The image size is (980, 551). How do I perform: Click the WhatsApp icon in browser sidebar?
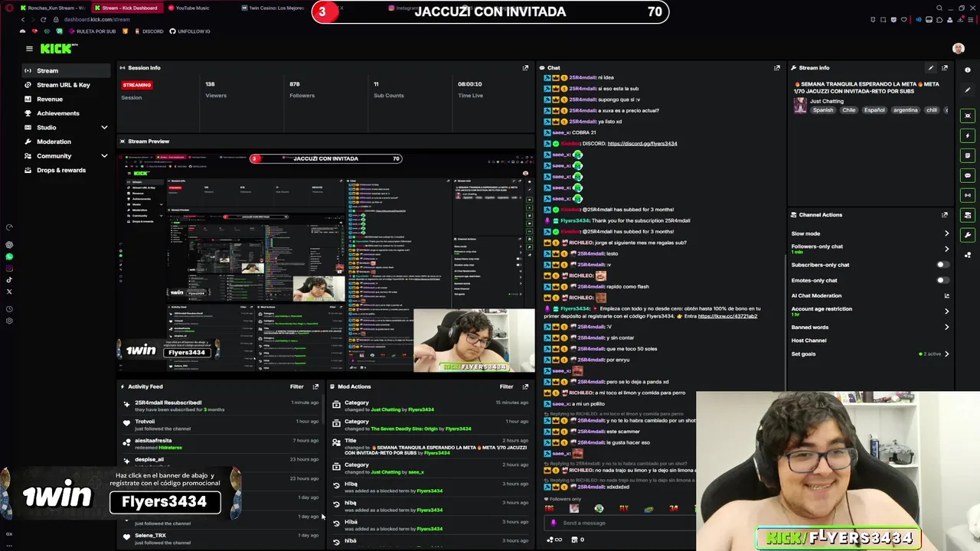click(x=9, y=256)
